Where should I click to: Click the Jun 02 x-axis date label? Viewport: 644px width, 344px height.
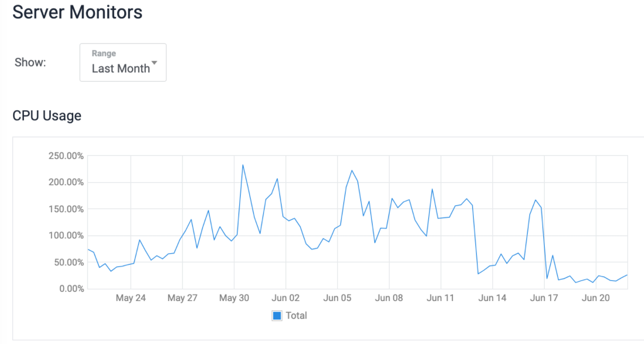point(286,298)
